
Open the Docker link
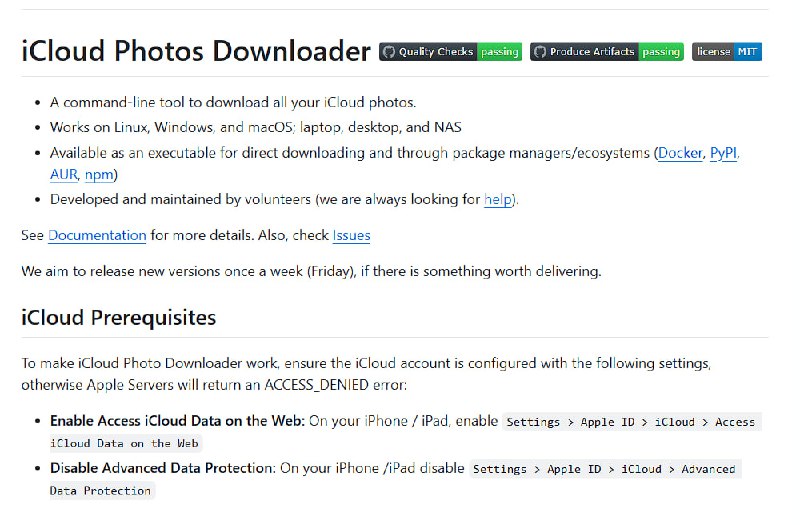[x=680, y=153]
